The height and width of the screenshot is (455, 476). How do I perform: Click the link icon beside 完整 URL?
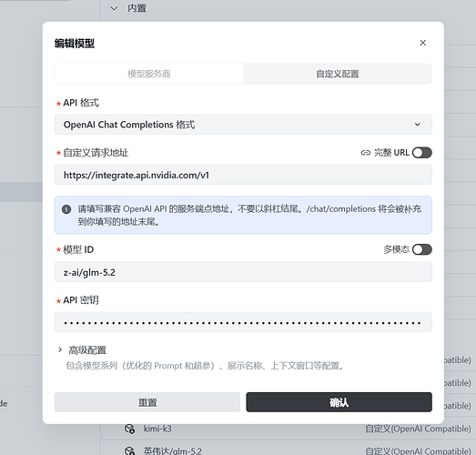pos(366,153)
